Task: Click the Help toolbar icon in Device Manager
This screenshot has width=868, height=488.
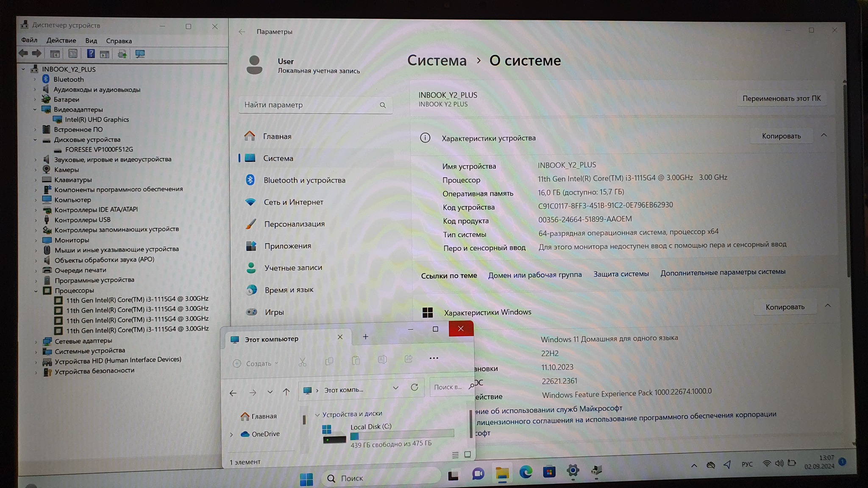Action: point(91,54)
